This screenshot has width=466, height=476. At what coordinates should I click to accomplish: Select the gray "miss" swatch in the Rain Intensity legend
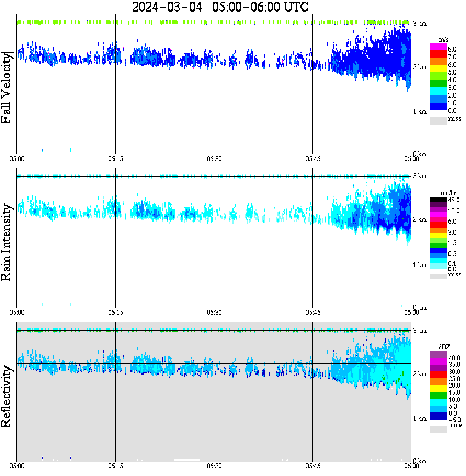438,276
